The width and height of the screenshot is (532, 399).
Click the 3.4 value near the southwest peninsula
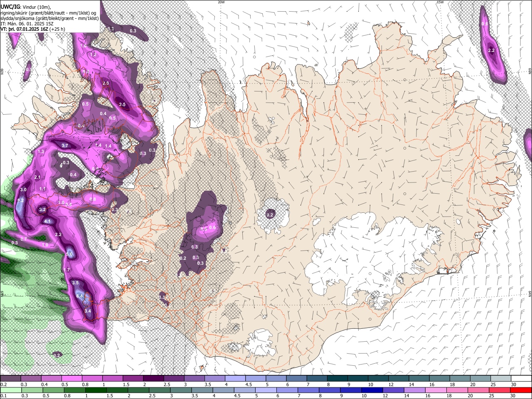coord(87,311)
